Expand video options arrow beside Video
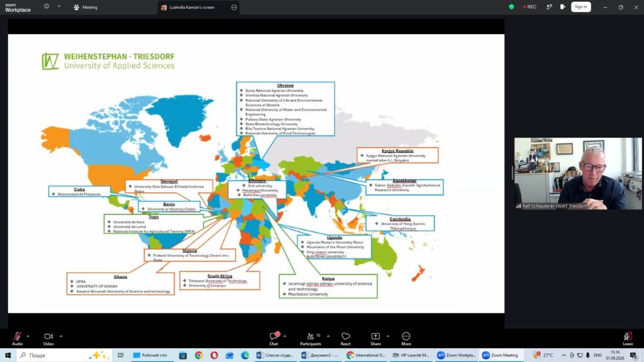The height and width of the screenshot is (362, 644). coord(61,336)
